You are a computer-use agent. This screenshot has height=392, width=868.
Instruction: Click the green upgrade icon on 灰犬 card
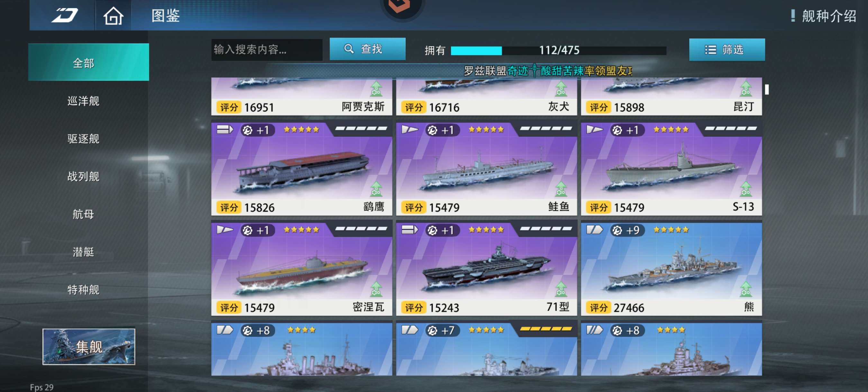click(x=561, y=89)
